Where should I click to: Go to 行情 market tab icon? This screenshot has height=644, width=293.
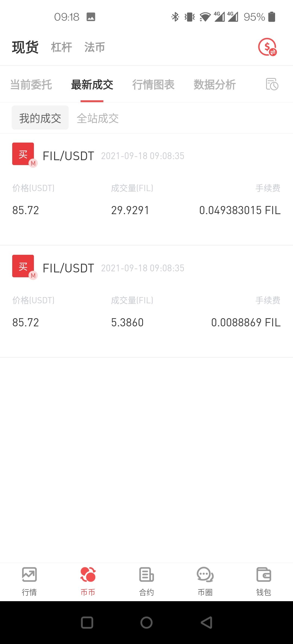click(x=29, y=574)
